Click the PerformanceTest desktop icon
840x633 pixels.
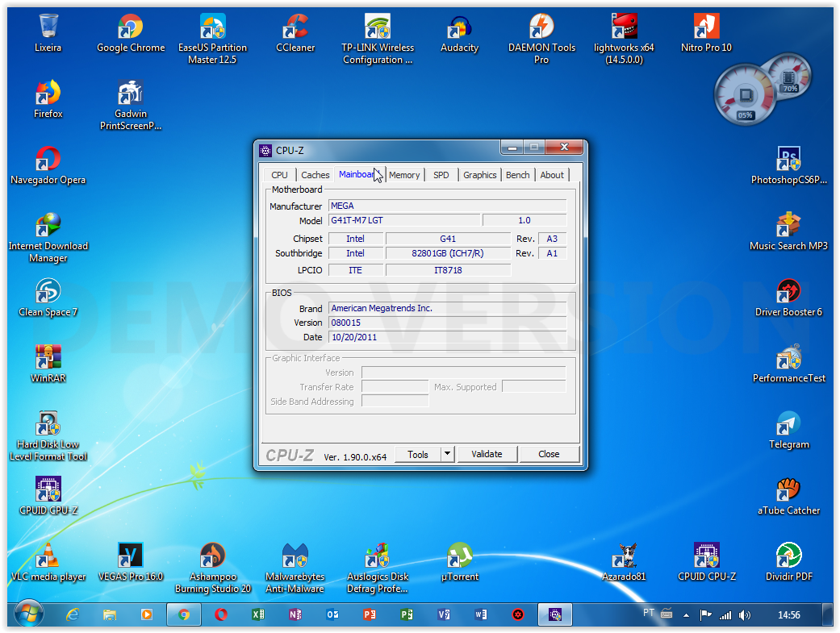tap(788, 364)
